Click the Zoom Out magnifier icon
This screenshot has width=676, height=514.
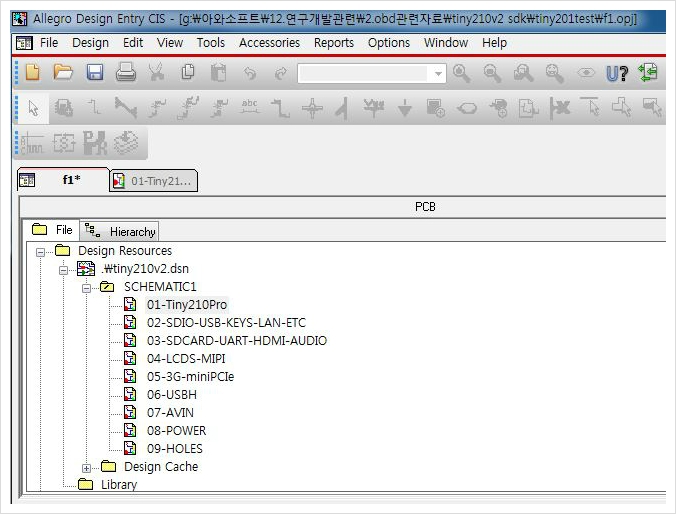click(492, 73)
